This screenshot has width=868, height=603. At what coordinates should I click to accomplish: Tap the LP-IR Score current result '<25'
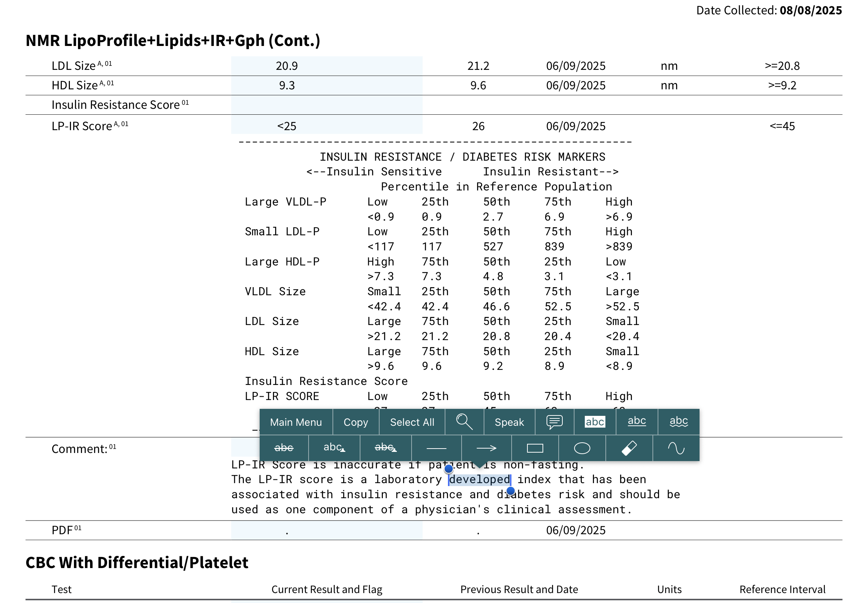(x=287, y=126)
